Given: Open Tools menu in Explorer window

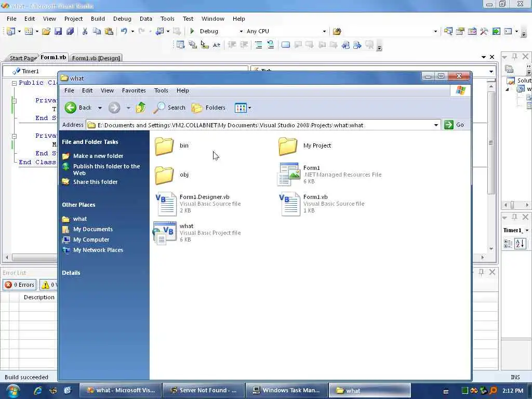Looking at the screenshot, I should point(161,90).
